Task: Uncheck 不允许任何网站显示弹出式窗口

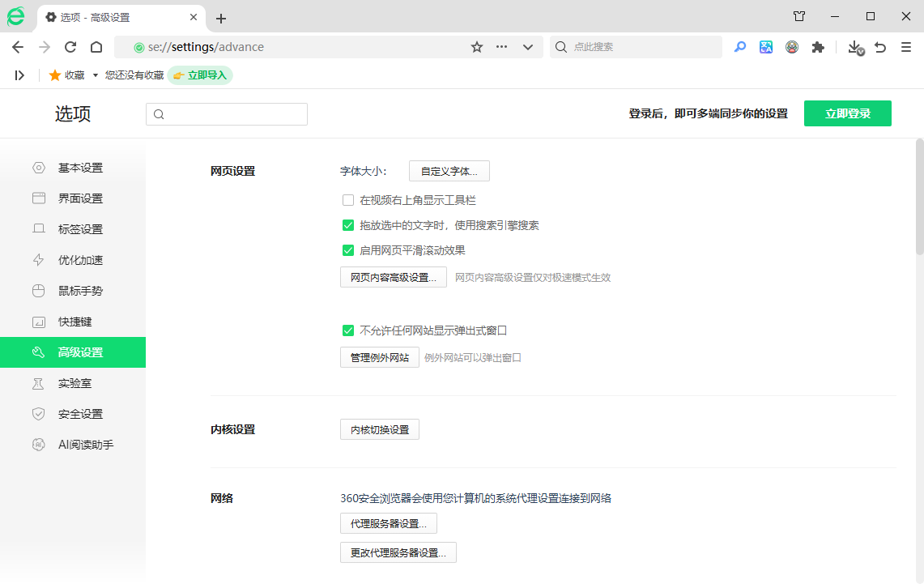Action: [348, 330]
